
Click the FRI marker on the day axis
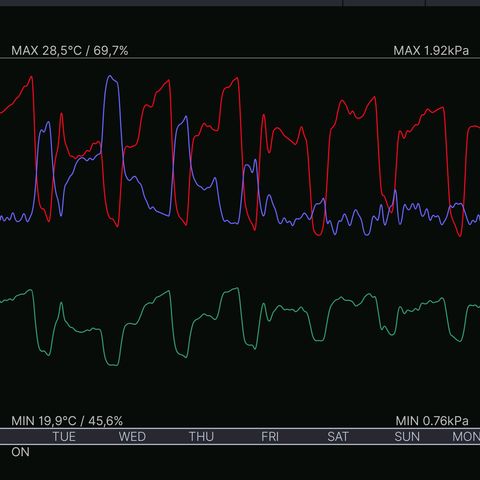270,437
